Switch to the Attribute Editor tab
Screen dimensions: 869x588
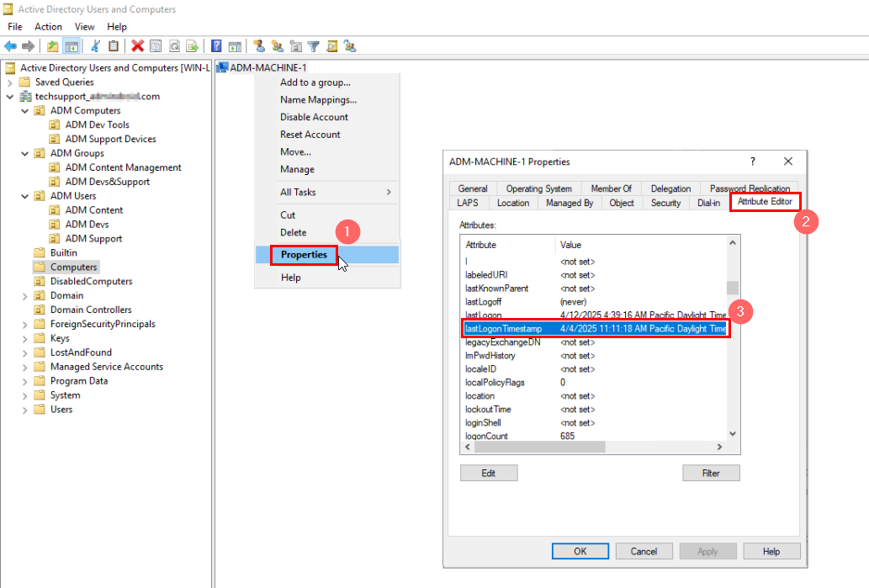tap(764, 202)
